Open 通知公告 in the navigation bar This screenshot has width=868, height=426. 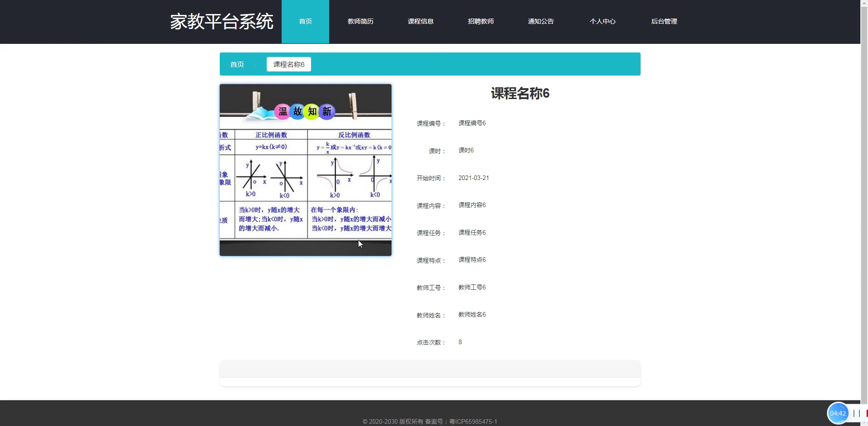coord(541,22)
